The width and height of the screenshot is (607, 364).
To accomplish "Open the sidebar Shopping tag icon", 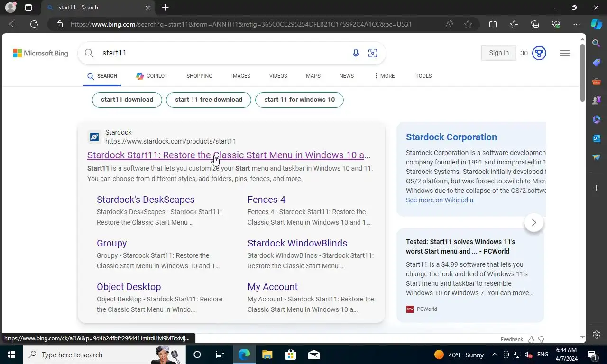I will click(597, 63).
